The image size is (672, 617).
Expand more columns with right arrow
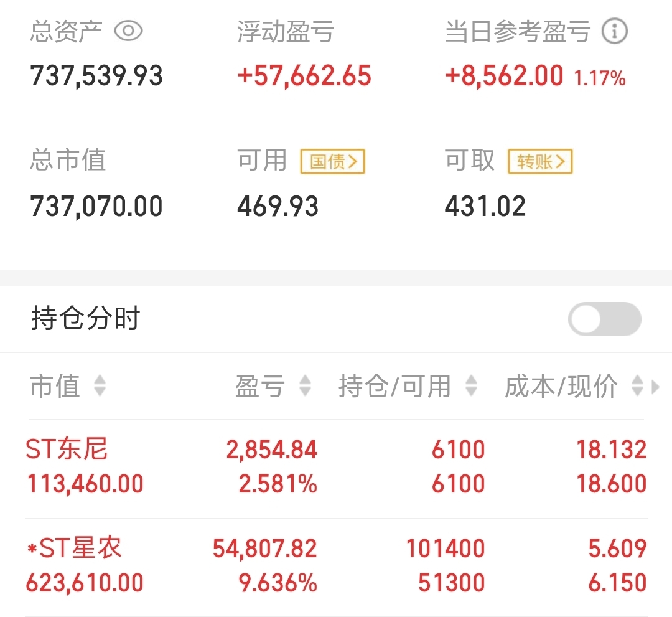655,387
